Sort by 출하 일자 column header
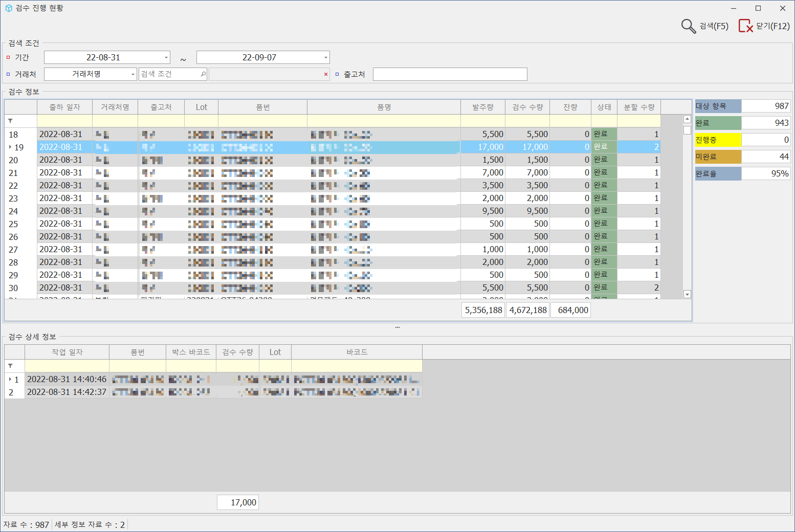Screen dimensions: 795x532 [x=64, y=107]
